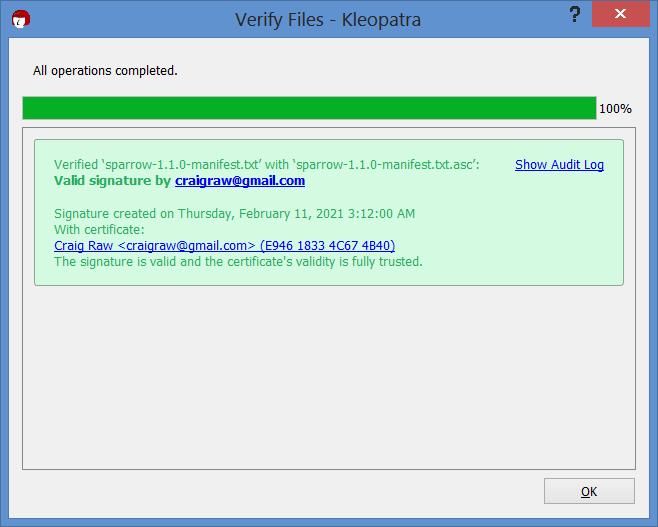Click the green 100% progress bar
Image resolution: width=658 pixels, height=527 pixels.
(309, 108)
